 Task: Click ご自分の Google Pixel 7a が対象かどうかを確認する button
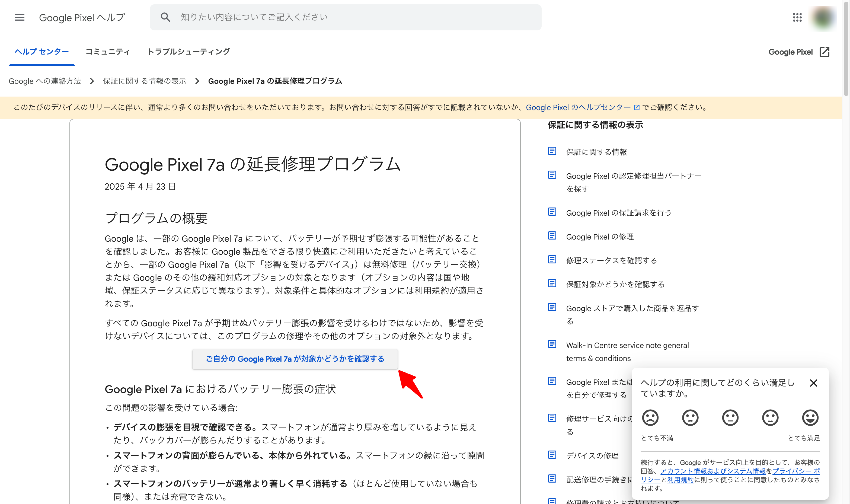pos(295,359)
